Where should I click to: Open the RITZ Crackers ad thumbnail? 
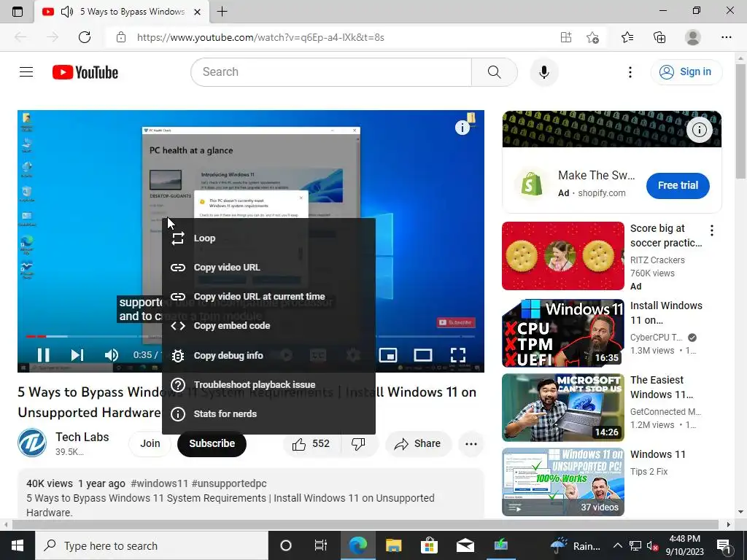pos(562,256)
